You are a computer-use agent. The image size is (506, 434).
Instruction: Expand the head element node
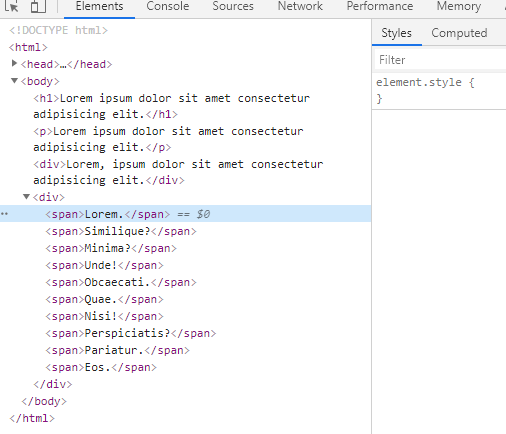[x=14, y=63]
